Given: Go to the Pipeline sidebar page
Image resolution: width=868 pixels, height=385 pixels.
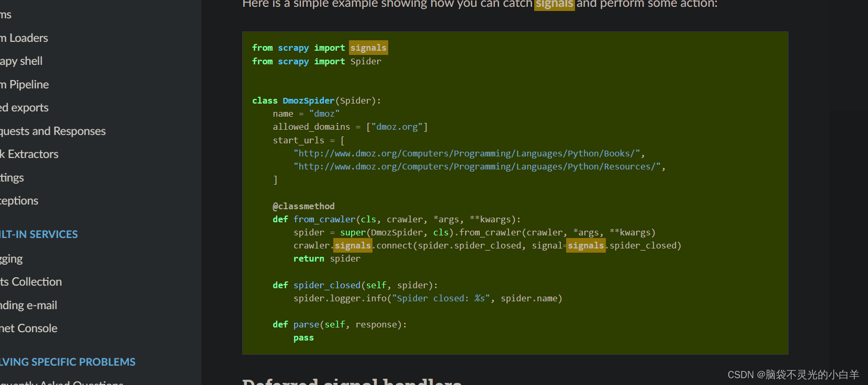Looking at the screenshot, I should point(25,85).
